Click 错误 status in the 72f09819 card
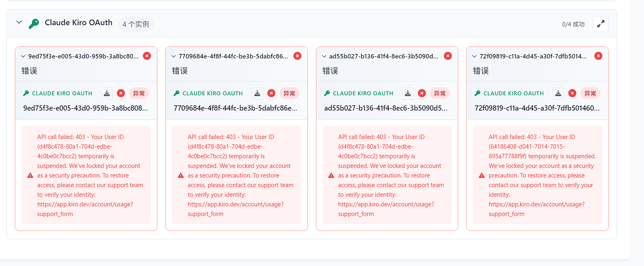The image size is (644, 266). [481, 71]
